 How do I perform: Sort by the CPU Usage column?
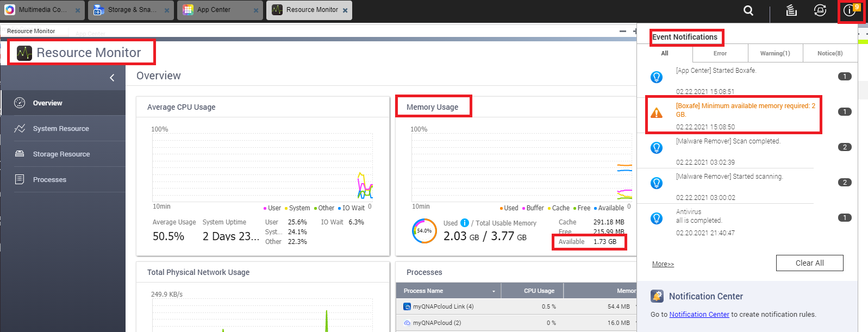click(532, 291)
